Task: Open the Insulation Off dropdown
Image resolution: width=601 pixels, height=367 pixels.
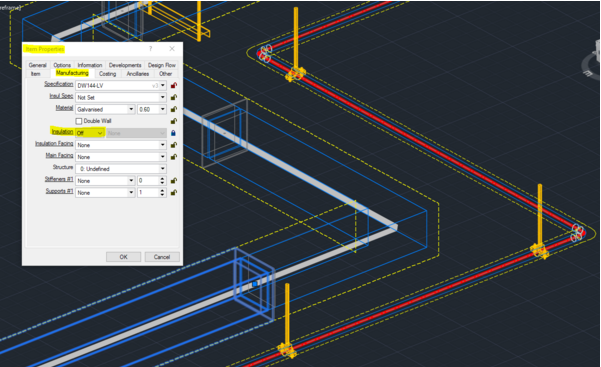Action: pos(100,133)
